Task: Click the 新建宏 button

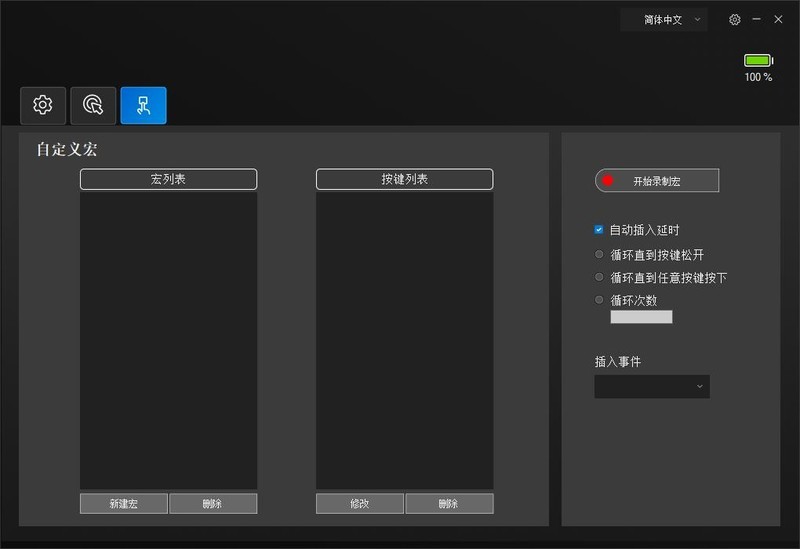Action: pyautogui.click(x=123, y=504)
